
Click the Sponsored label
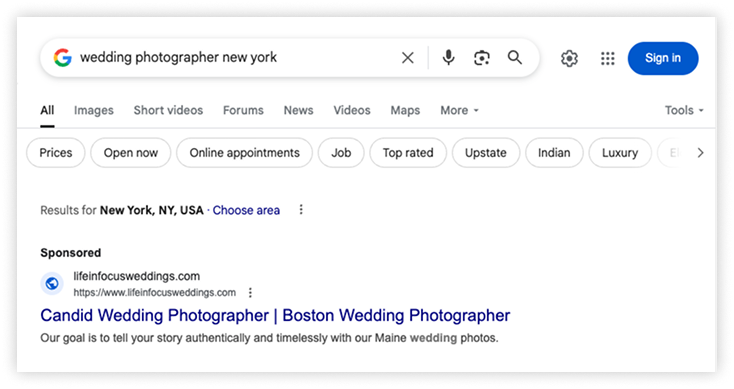71,253
